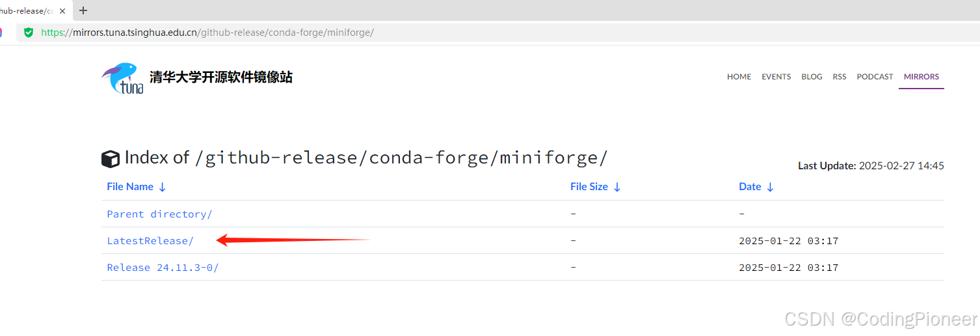Image resolution: width=980 pixels, height=336 pixels.
Task: Sort by File Size arrow
Action: pyautogui.click(x=617, y=187)
